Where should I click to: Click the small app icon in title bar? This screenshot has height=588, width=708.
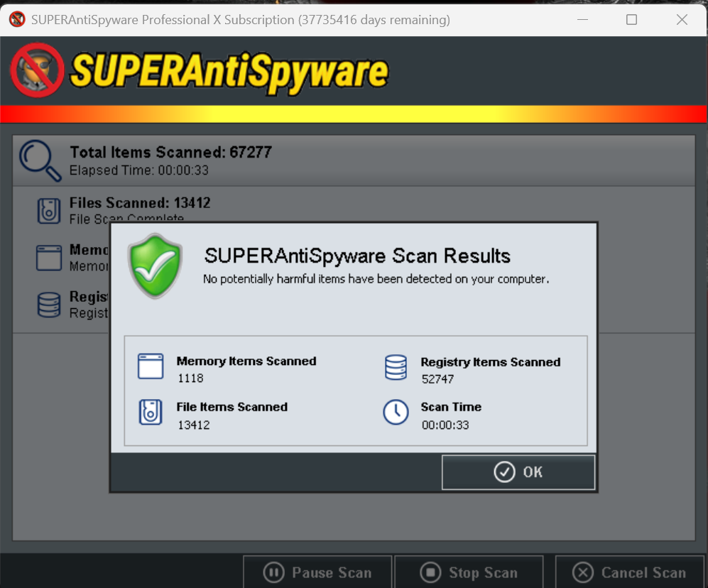click(x=17, y=19)
